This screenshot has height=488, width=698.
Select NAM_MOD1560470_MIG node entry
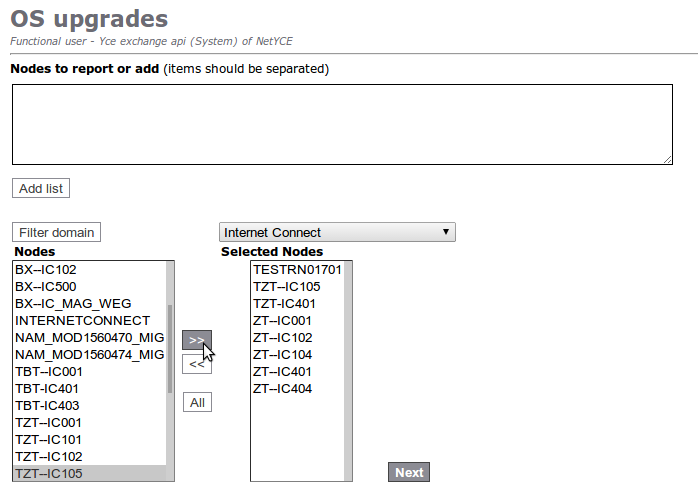(88, 338)
